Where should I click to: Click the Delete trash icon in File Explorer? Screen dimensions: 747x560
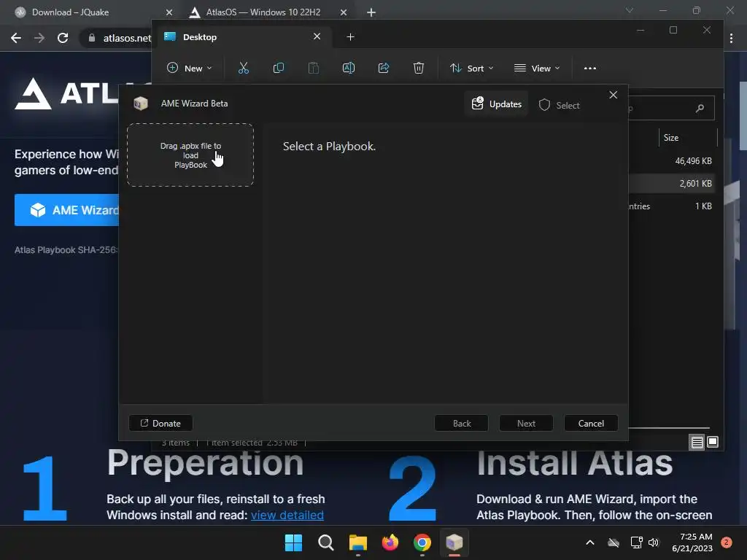coord(418,68)
